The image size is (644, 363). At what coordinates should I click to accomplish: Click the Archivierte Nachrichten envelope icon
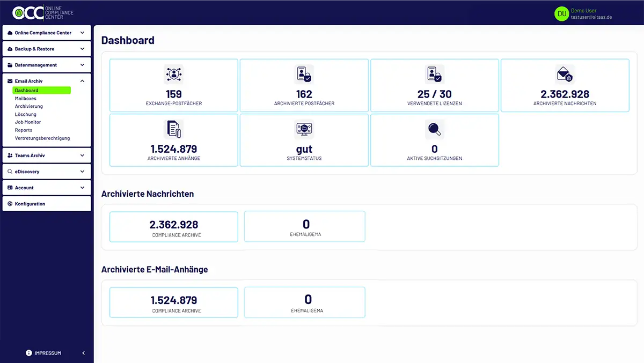(565, 74)
